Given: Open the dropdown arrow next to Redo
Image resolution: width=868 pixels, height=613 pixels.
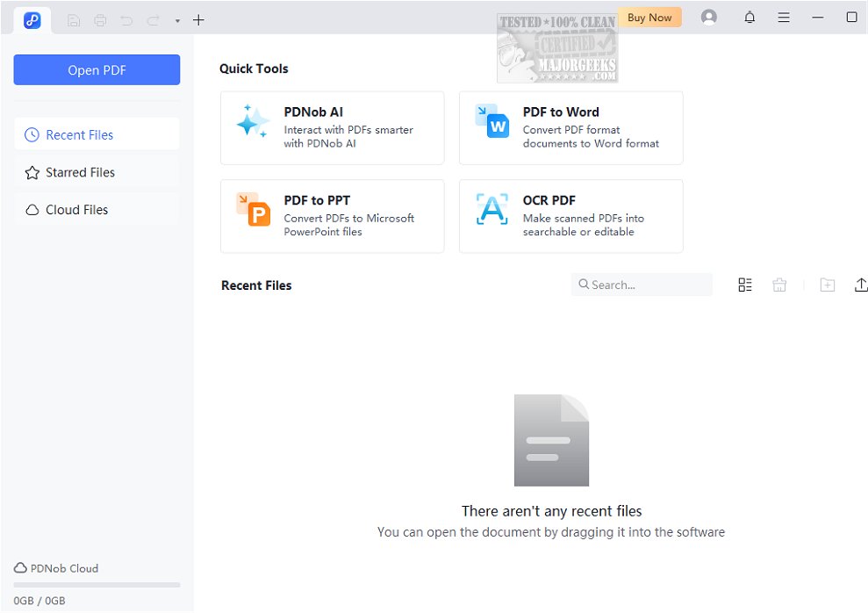Looking at the screenshot, I should coord(177,20).
